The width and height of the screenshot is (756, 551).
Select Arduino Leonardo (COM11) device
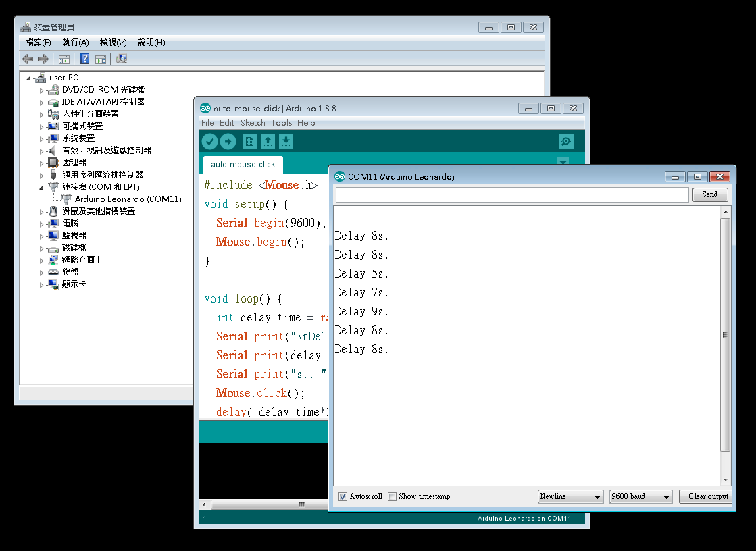128,199
